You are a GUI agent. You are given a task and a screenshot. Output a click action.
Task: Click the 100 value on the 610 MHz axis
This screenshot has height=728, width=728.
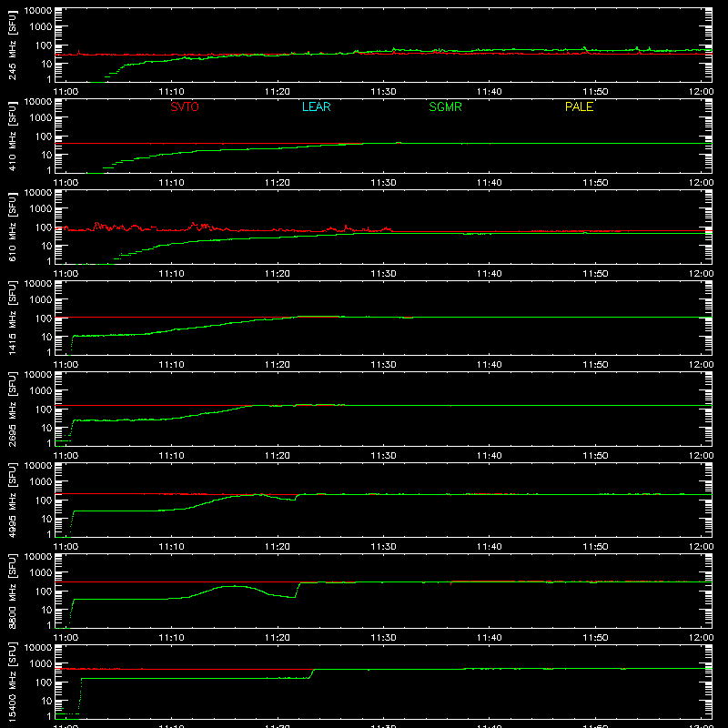point(44,227)
